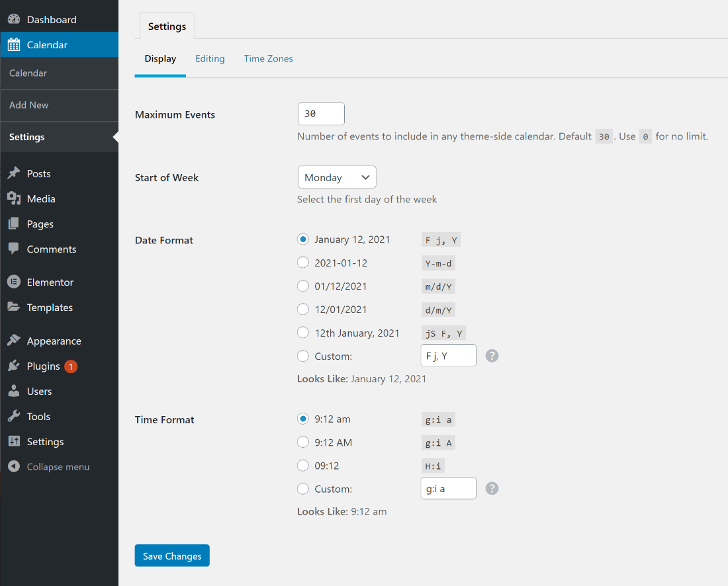Open the Start of Week dropdown
Screen dimensions: 728x586
coord(337,177)
